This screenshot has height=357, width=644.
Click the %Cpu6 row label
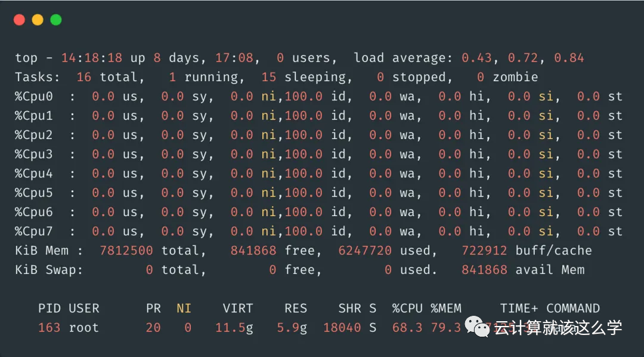point(34,212)
